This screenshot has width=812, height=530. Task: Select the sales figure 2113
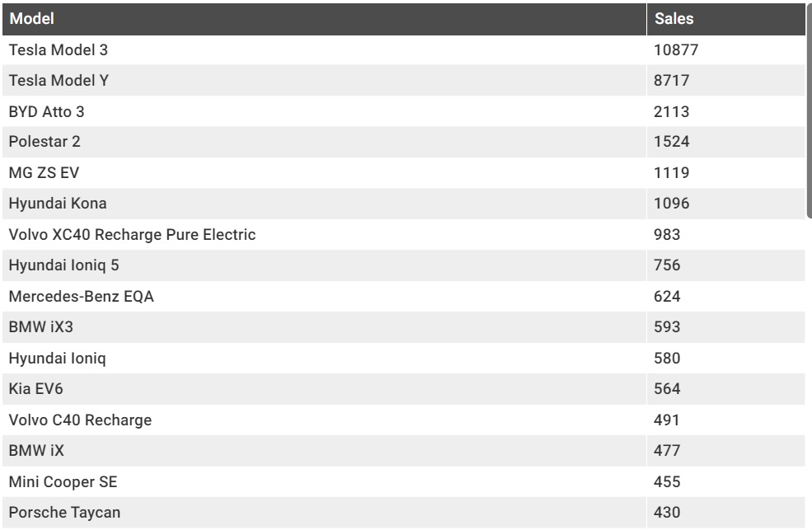672,111
